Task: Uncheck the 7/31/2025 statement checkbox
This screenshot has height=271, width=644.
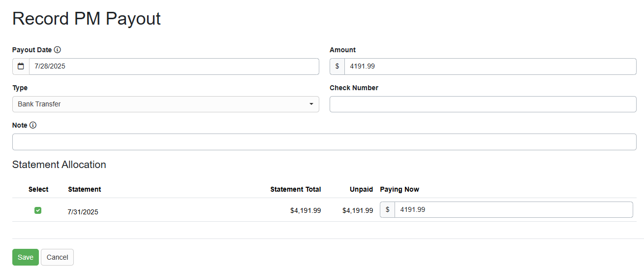Action: (38, 210)
